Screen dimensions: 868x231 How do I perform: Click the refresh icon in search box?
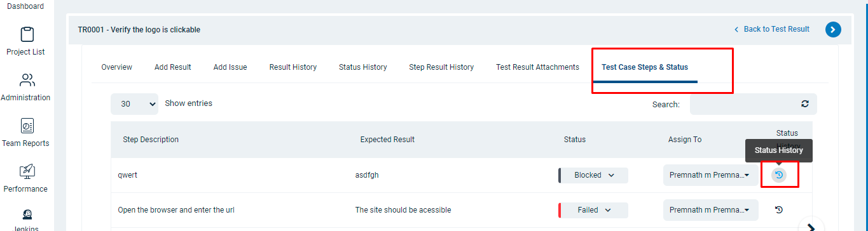[805, 103]
